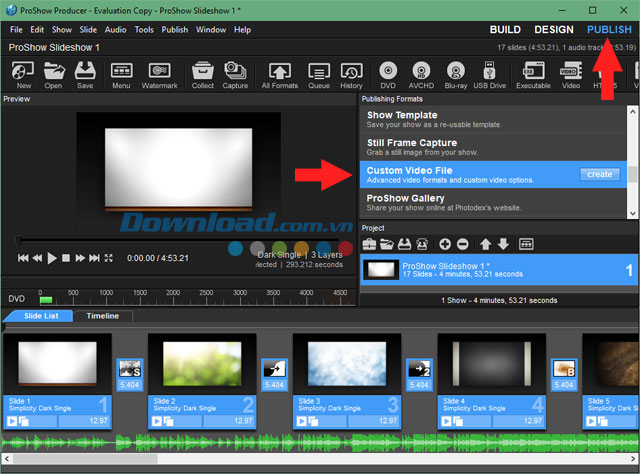The image size is (640, 474).
Task: Play the slideshow preview
Action: click(52, 258)
